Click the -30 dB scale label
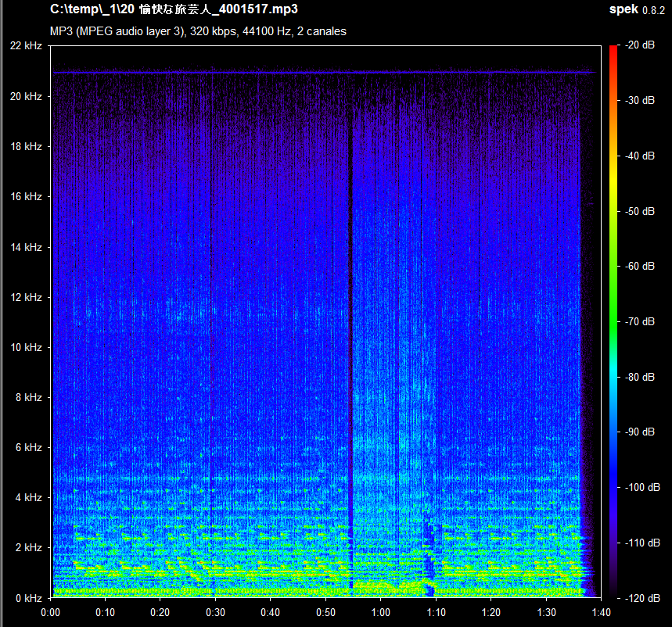This screenshot has height=627, width=672. point(640,100)
